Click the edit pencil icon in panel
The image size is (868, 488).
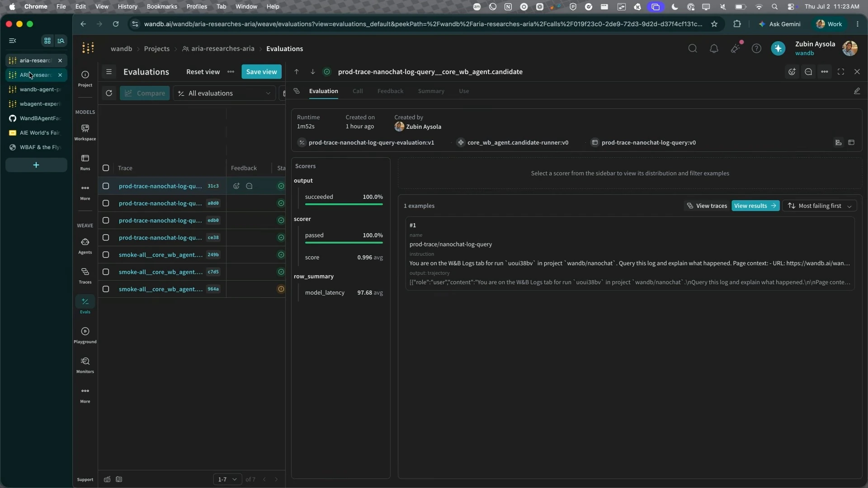point(857,91)
